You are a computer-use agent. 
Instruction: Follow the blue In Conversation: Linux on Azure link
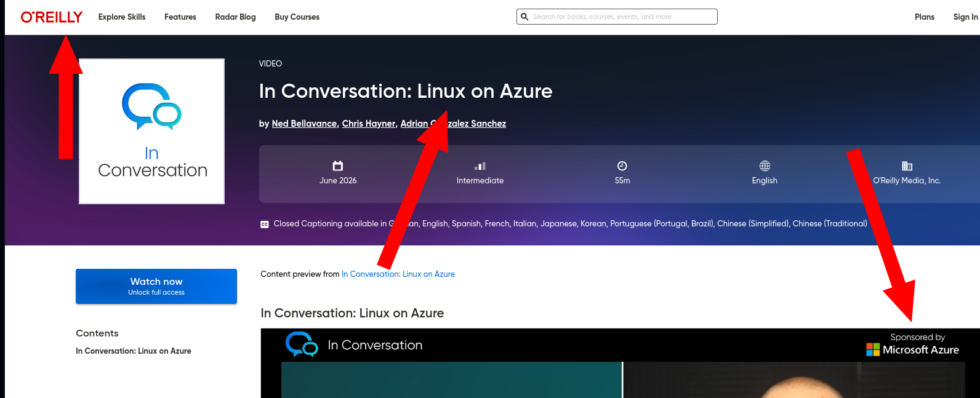tap(398, 274)
